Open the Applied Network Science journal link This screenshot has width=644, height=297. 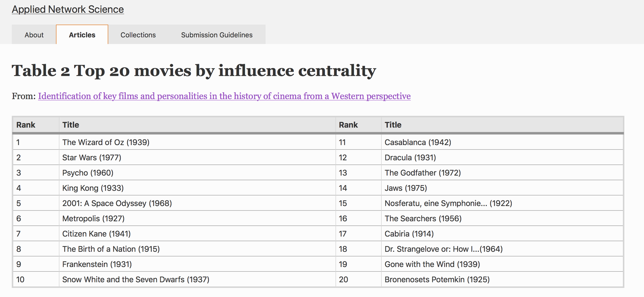pos(68,9)
